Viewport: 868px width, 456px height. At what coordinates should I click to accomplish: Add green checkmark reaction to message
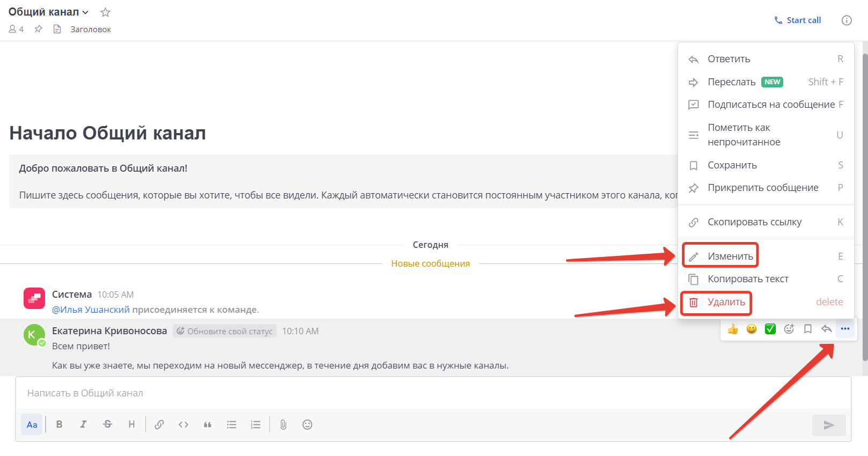tap(770, 329)
